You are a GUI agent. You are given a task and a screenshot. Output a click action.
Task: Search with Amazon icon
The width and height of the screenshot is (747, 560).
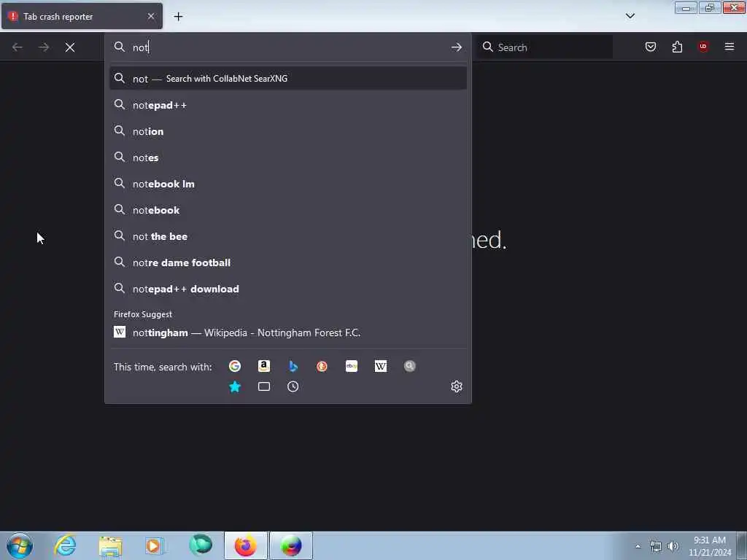coord(264,366)
